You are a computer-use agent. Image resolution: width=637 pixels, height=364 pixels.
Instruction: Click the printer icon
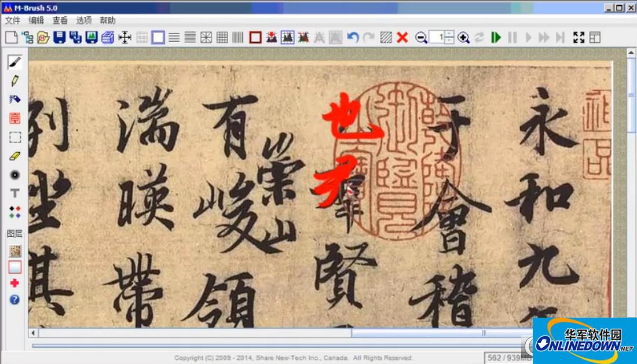pyautogui.click(x=108, y=38)
